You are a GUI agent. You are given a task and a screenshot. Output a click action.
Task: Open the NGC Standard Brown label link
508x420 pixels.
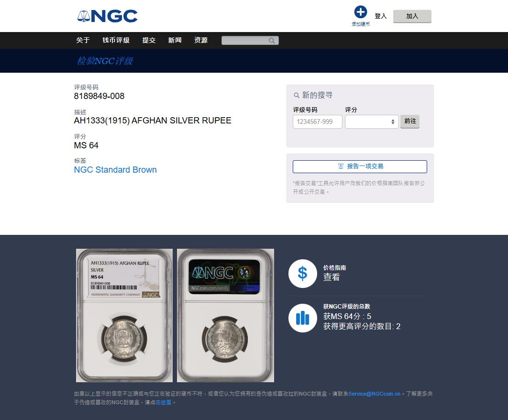[x=115, y=170]
